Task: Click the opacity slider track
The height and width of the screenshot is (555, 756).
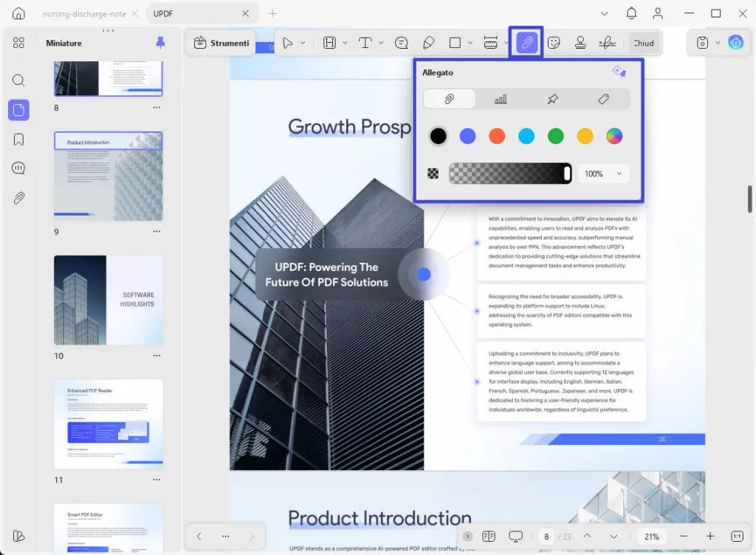Action: [510, 173]
